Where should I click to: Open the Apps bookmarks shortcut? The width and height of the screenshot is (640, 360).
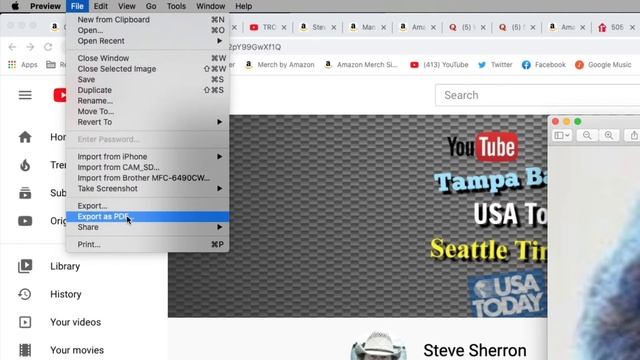coord(23,64)
